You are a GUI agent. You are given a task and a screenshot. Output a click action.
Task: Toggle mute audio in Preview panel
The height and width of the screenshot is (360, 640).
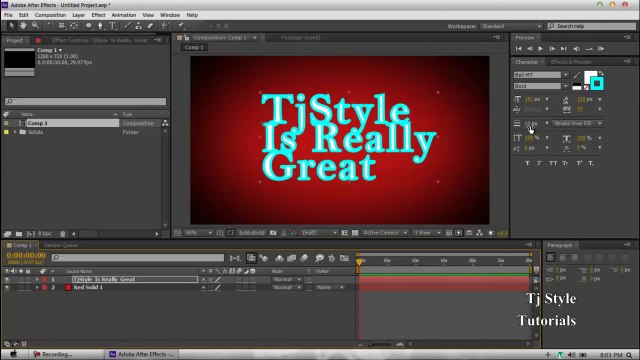[x=576, y=49]
